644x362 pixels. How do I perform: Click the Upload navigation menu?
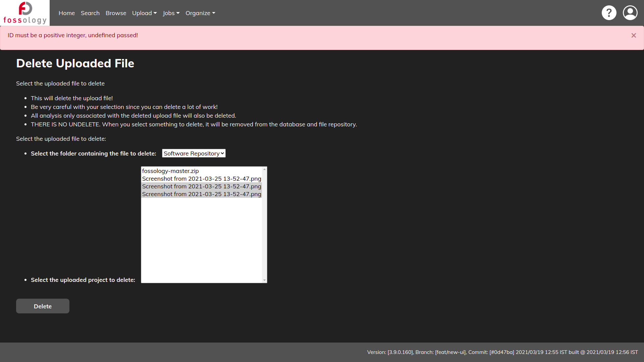[144, 13]
